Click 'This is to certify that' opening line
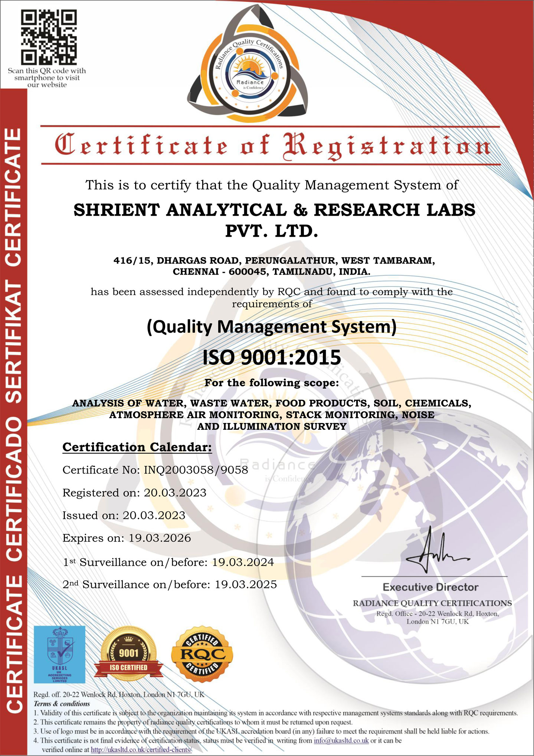 click(272, 185)
